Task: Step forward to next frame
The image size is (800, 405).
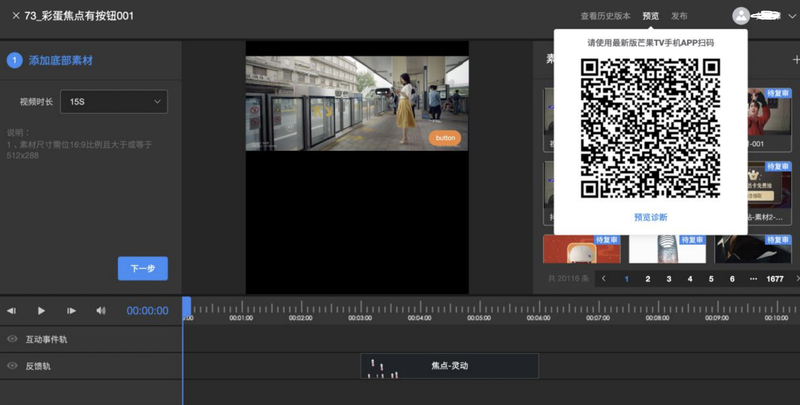Action: point(71,311)
